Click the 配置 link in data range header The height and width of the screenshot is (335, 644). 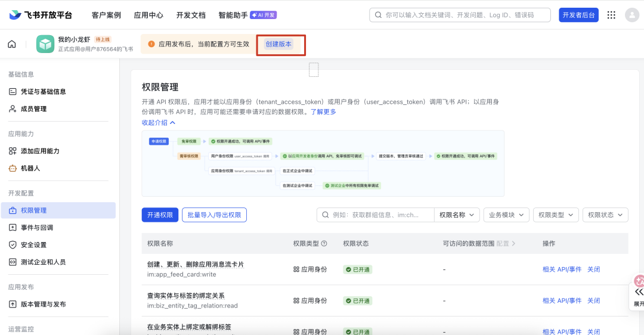tap(506, 243)
